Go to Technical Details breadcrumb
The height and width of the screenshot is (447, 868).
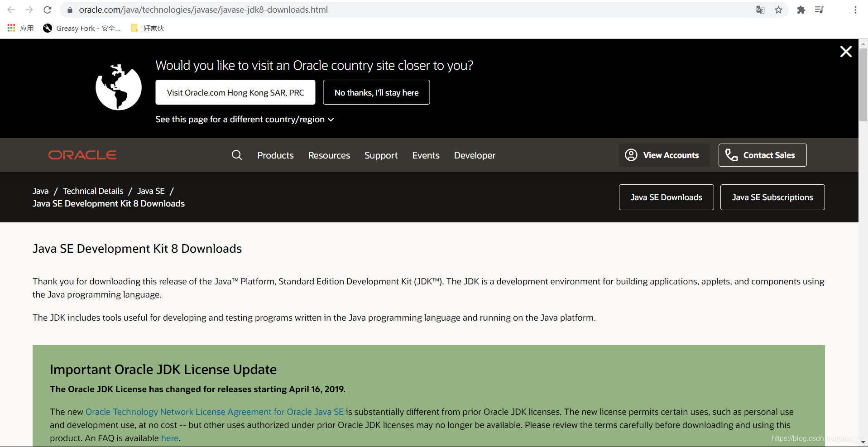pos(93,191)
